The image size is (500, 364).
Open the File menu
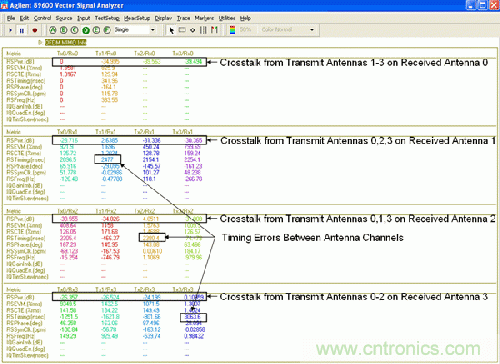(11, 18)
